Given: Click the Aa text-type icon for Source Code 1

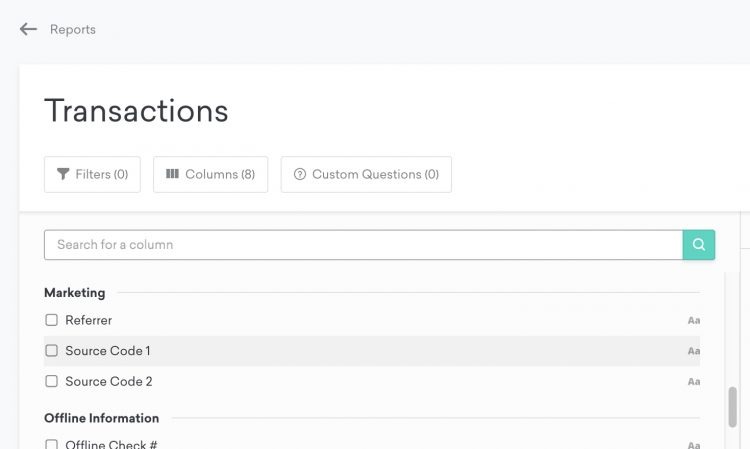Looking at the screenshot, I should (x=694, y=351).
